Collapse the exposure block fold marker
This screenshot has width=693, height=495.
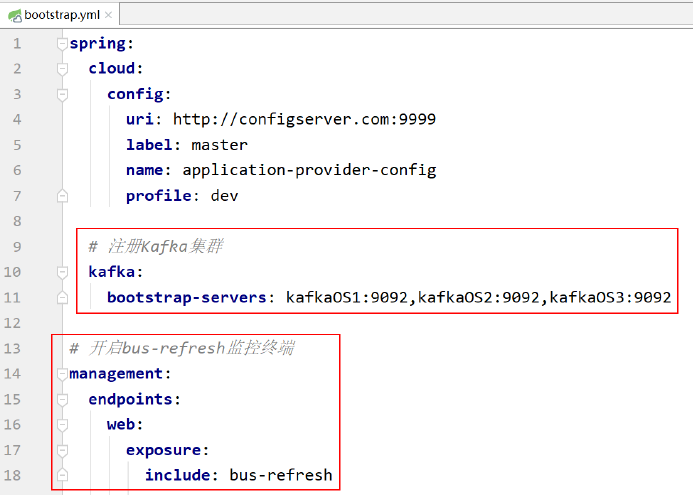(x=62, y=450)
